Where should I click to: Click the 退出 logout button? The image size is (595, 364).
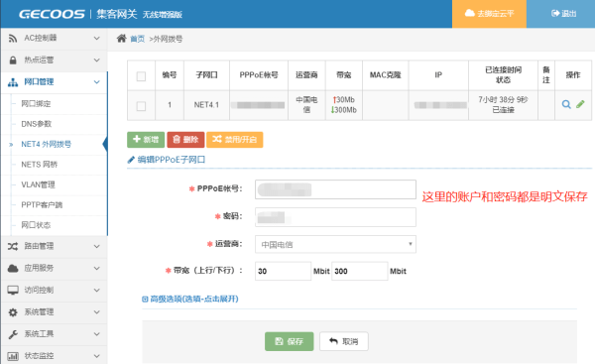[x=561, y=14]
